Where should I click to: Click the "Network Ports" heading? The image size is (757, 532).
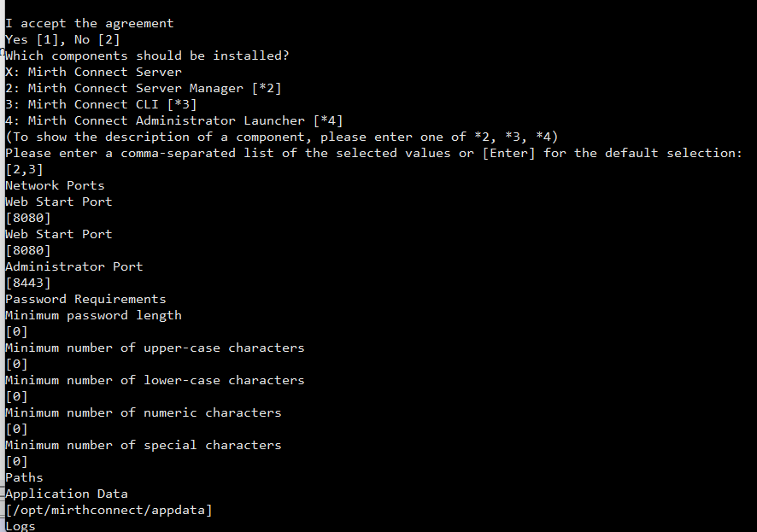click(x=55, y=185)
